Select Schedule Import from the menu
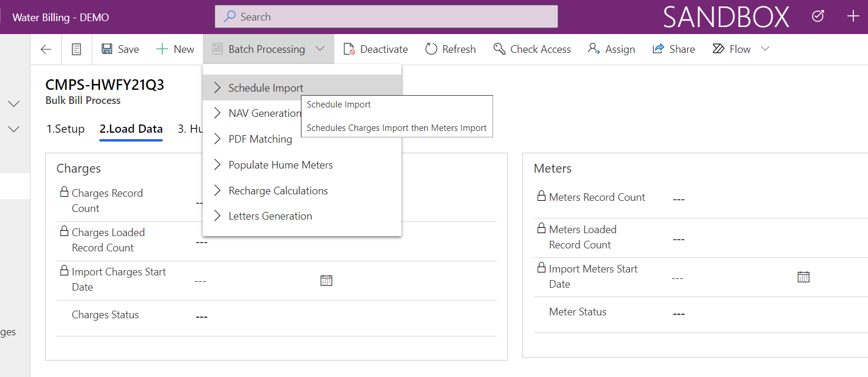 coord(266,87)
